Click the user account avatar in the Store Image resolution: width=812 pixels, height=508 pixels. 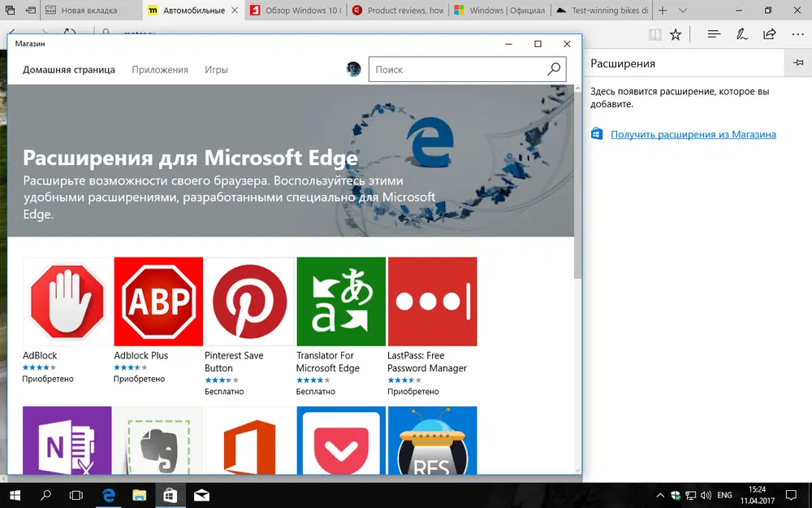[x=353, y=69]
